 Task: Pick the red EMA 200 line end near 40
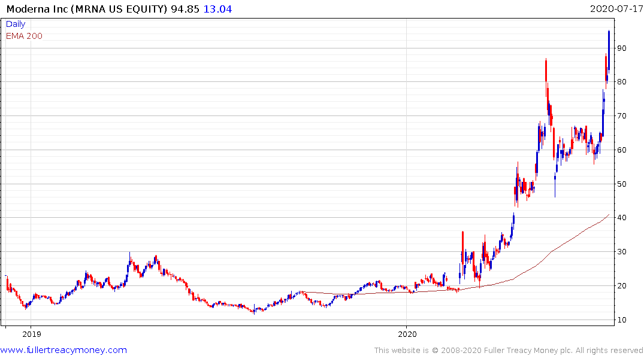click(608, 215)
